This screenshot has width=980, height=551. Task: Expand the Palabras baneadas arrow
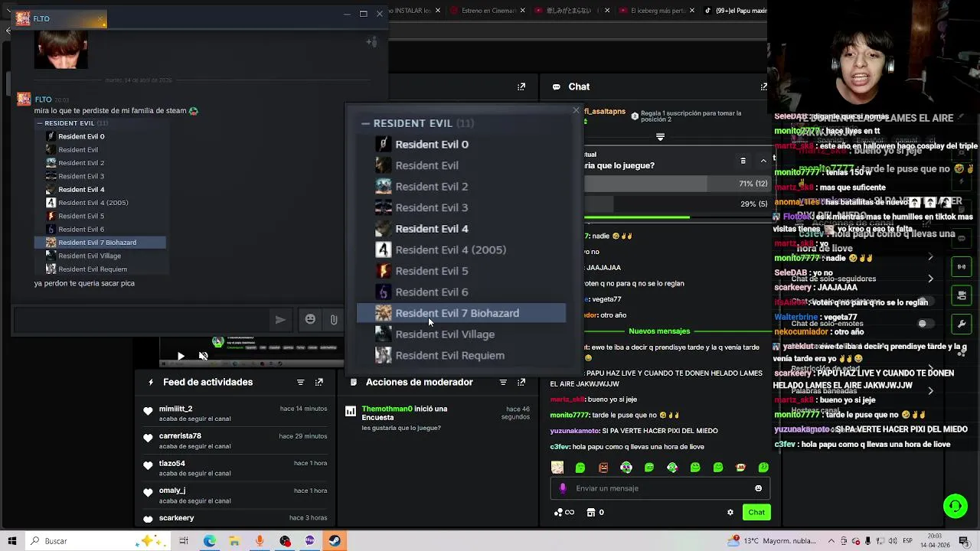[930, 391]
